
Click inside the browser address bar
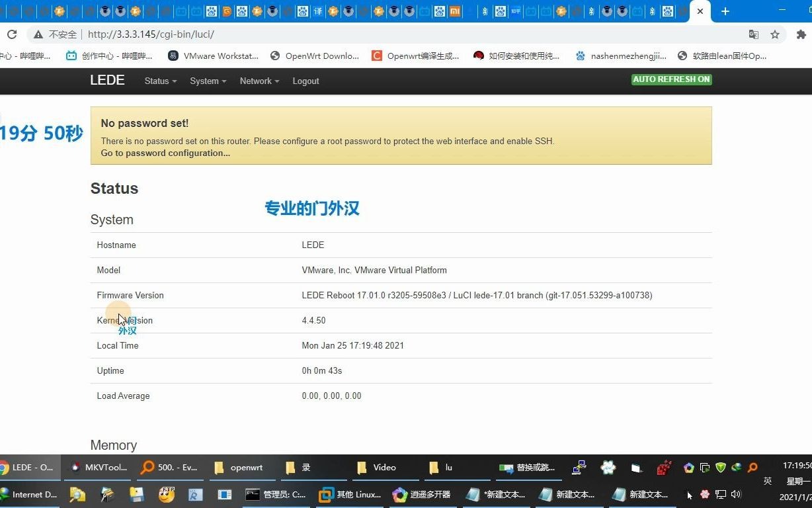pyautogui.click(x=264, y=34)
